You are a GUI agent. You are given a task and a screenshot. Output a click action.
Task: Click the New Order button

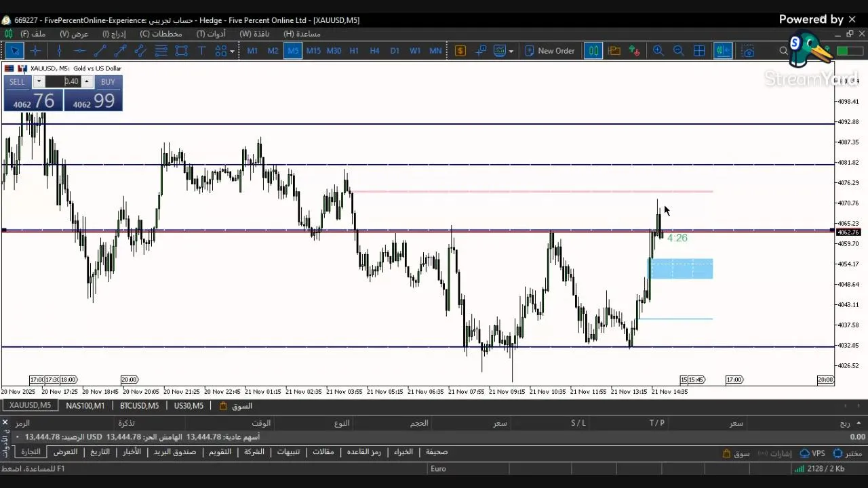pyautogui.click(x=549, y=51)
